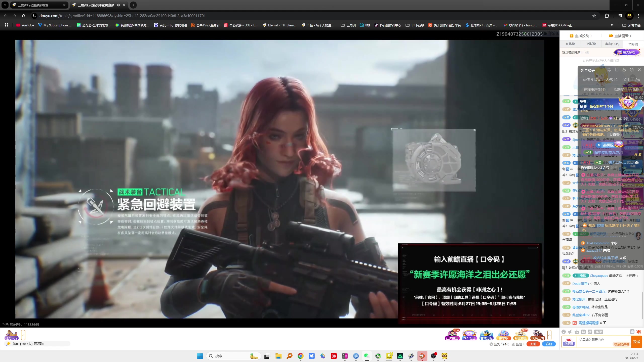This screenshot has height=362, width=644.
Task: Expand the activity icon row with the right up-arrow
Action: click(x=549, y=335)
